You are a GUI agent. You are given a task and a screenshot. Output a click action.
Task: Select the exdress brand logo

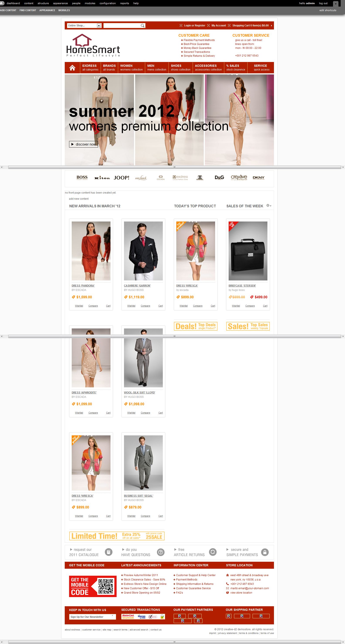pyautogui.click(x=180, y=178)
